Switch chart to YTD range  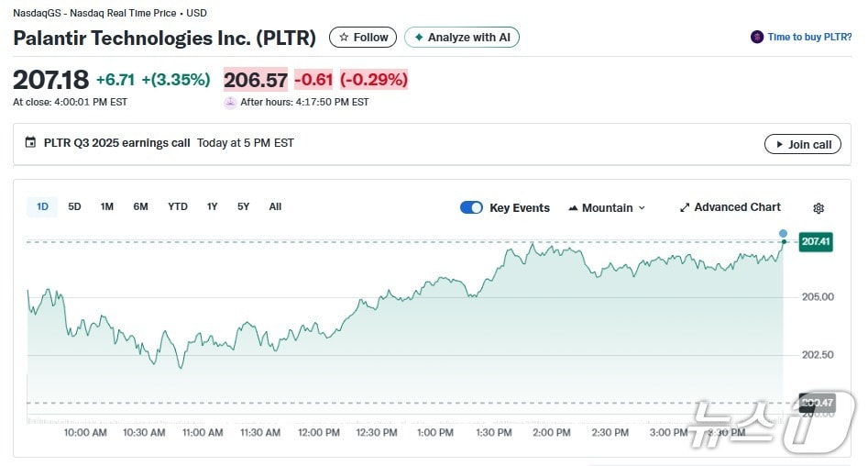(178, 206)
